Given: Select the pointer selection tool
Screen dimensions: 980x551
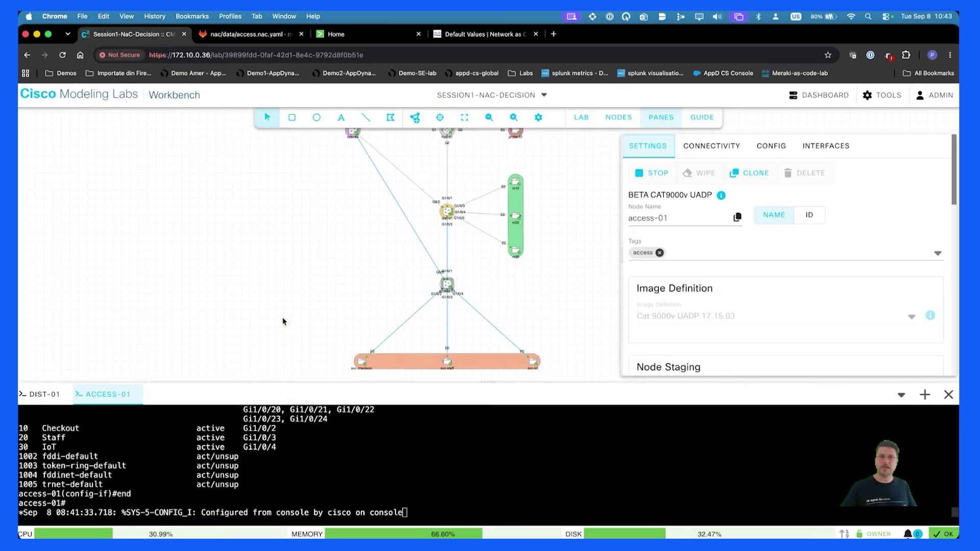Looking at the screenshot, I should 267,117.
